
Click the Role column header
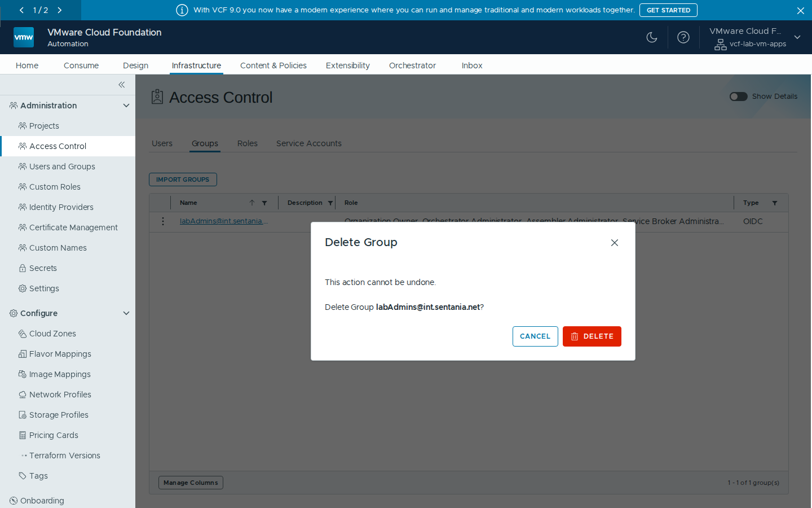coord(351,203)
